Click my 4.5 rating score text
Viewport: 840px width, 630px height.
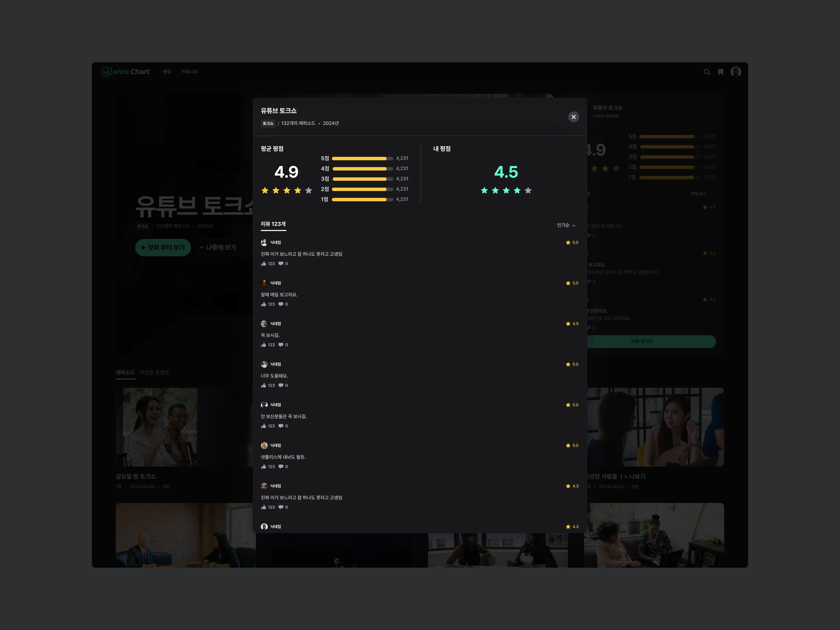click(506, 172)
